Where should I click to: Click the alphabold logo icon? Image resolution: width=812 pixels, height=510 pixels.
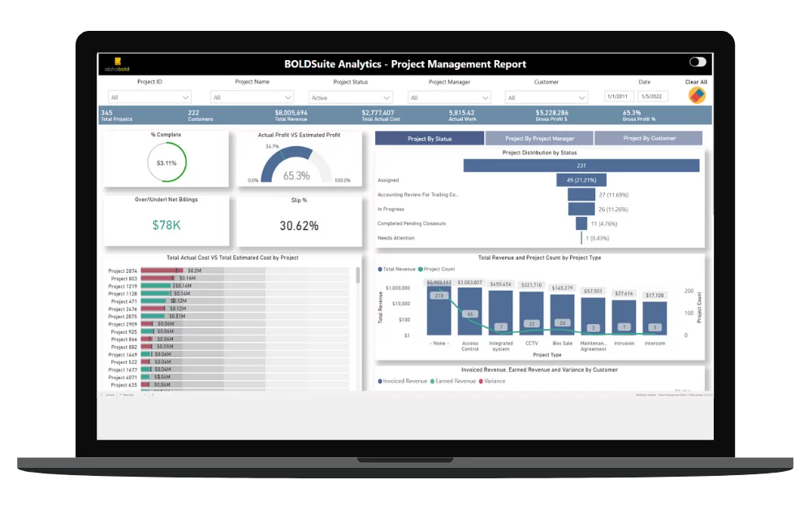pos(117,64)
